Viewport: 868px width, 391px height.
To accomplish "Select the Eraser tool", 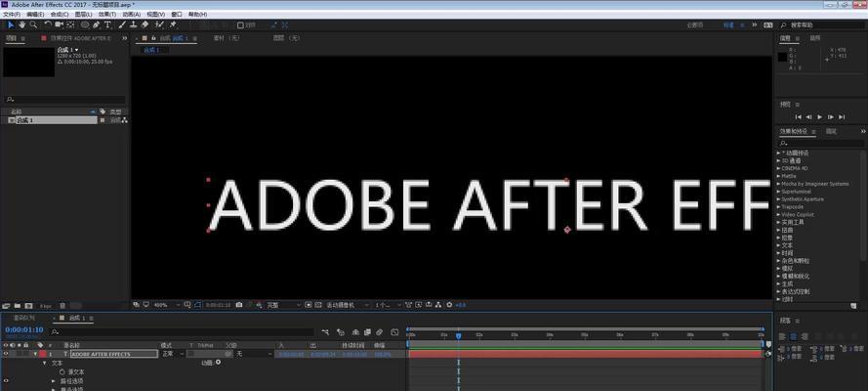I will coord(145,24).
